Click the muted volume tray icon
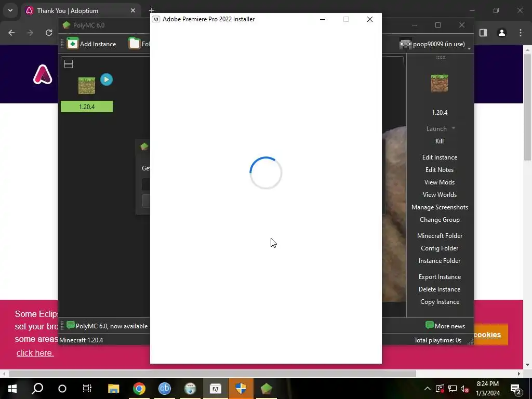 point(465,389)
